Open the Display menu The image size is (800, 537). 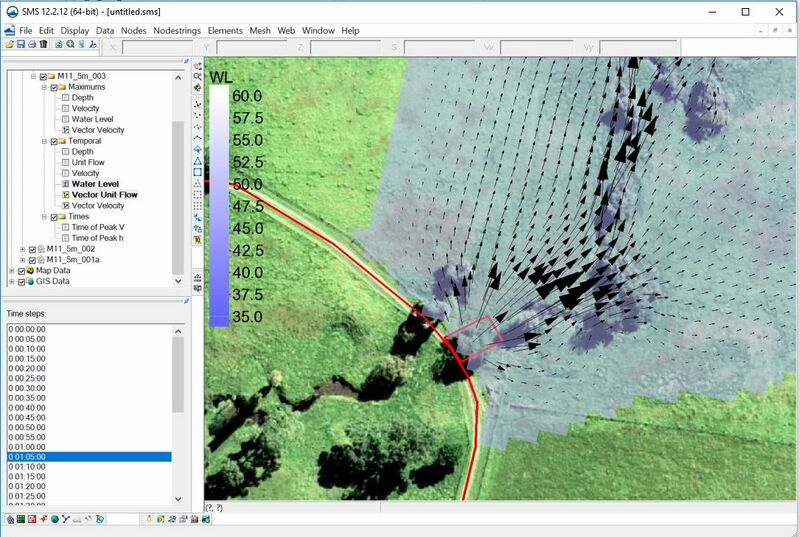tap(74, 31)
